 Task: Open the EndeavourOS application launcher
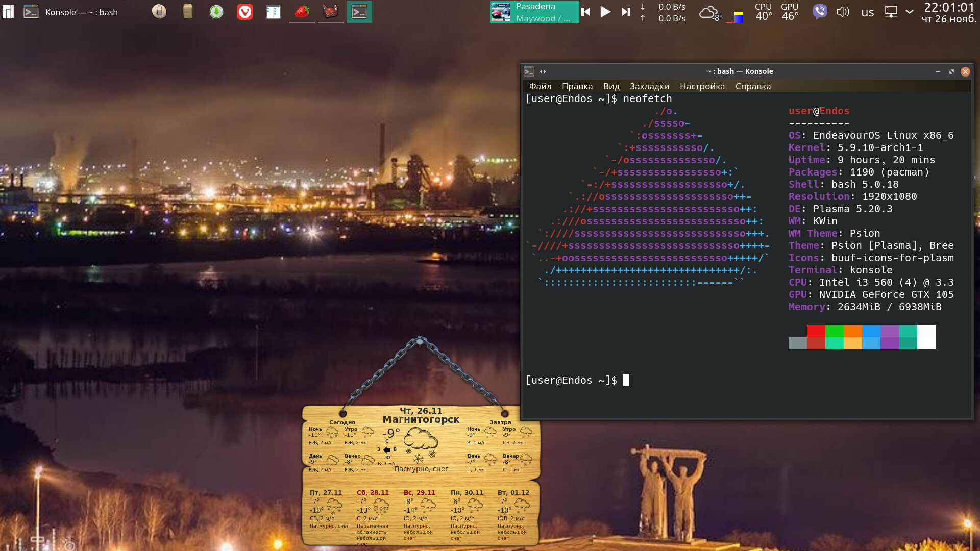pyautogui.click(x=8, y=12)
